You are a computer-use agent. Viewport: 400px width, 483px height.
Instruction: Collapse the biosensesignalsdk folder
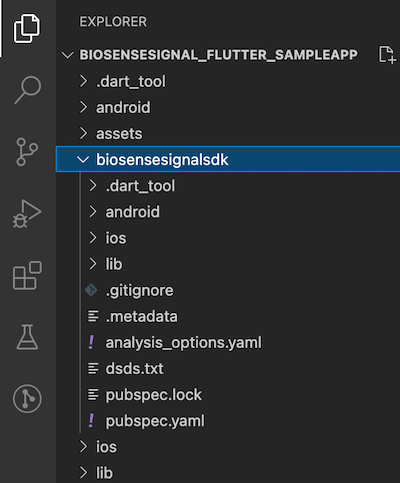(228, 159)
